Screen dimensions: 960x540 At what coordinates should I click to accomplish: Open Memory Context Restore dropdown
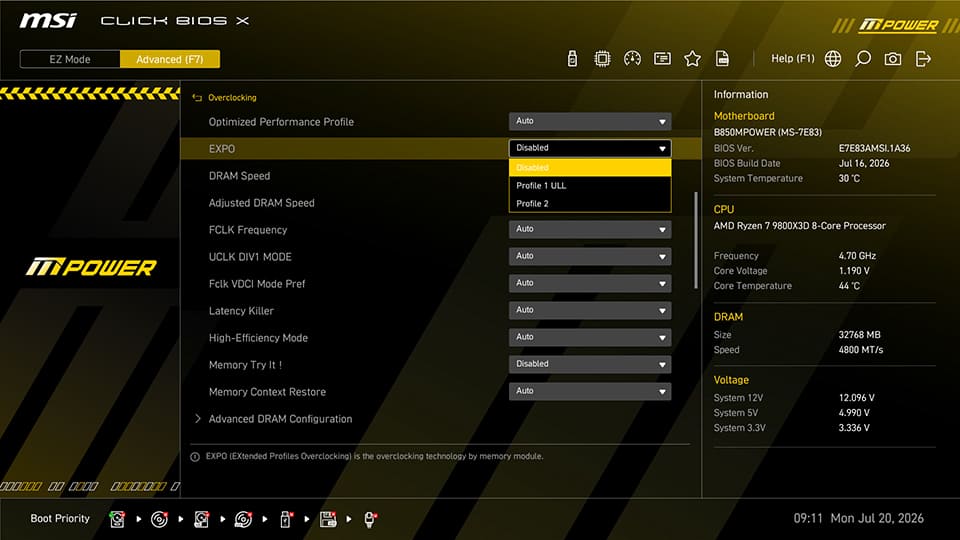(x=590, y=391)
